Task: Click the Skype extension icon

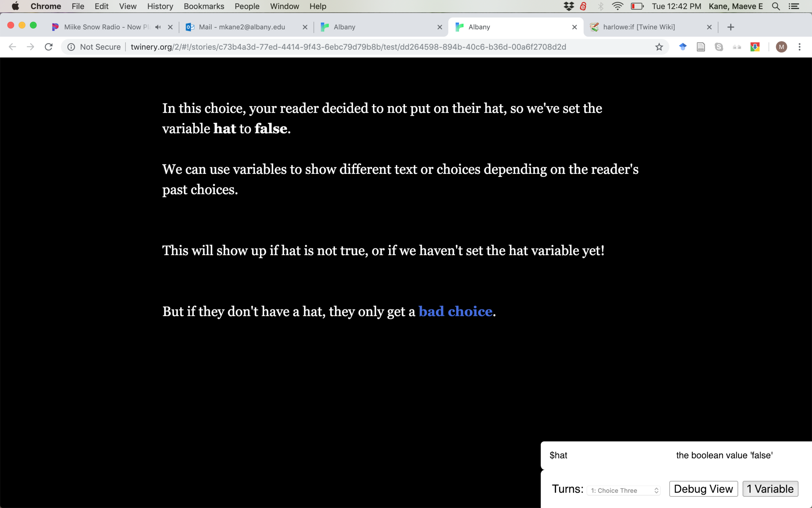Action: tap(719, 47)
